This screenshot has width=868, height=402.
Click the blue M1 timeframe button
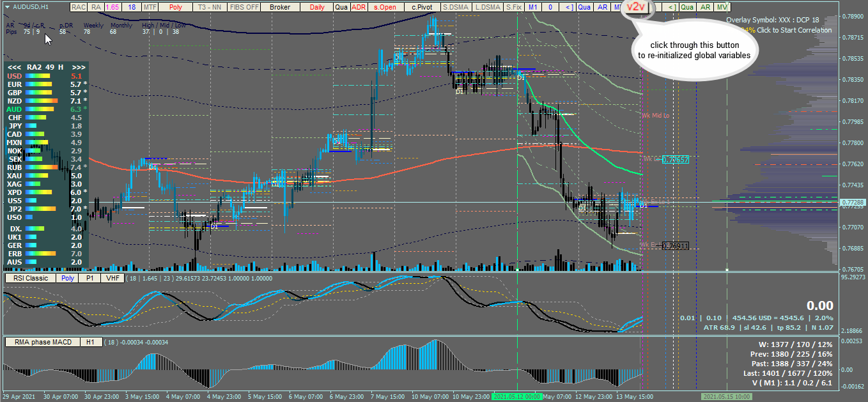click(533, 7)
